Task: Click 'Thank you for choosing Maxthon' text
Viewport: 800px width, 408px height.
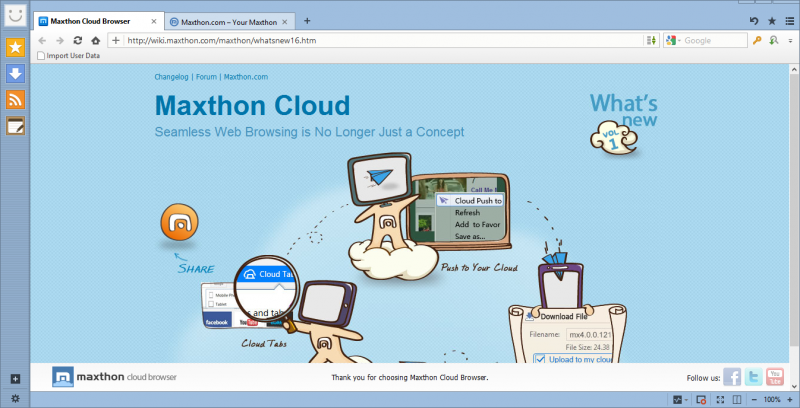Action: (x=410, y=378)
